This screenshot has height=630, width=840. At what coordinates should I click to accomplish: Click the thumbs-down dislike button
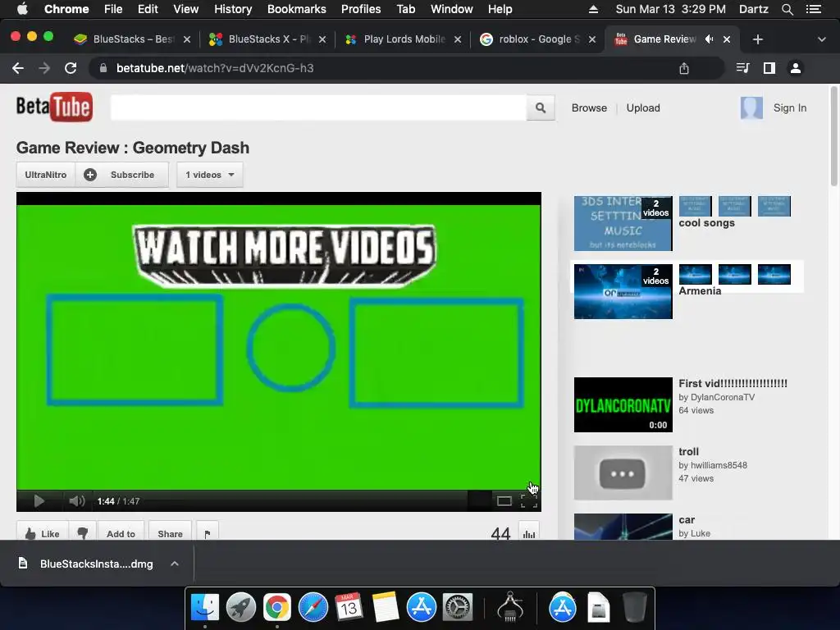83,533
